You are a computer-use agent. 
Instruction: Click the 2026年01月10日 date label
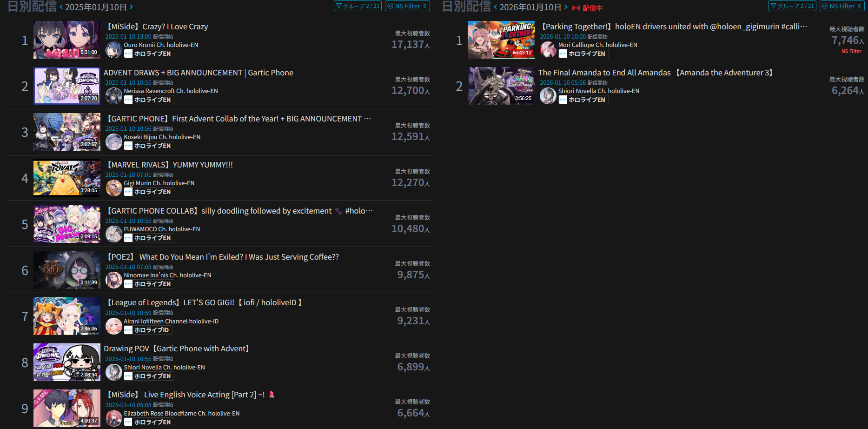[530, 7]
